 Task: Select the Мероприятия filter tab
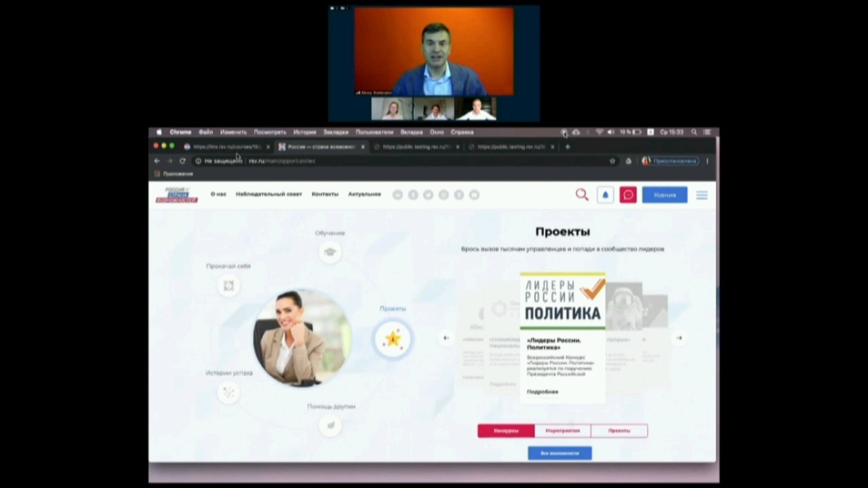tap(562, 431)
